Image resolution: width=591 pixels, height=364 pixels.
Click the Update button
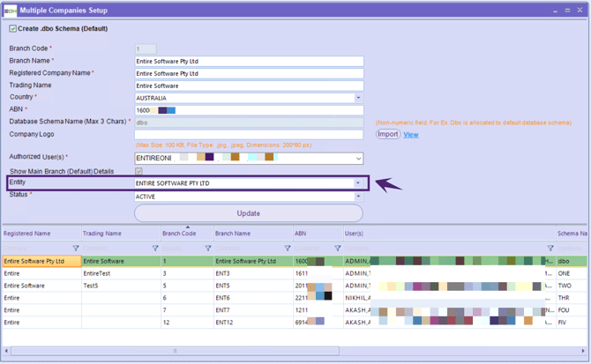tap(249, 213)
